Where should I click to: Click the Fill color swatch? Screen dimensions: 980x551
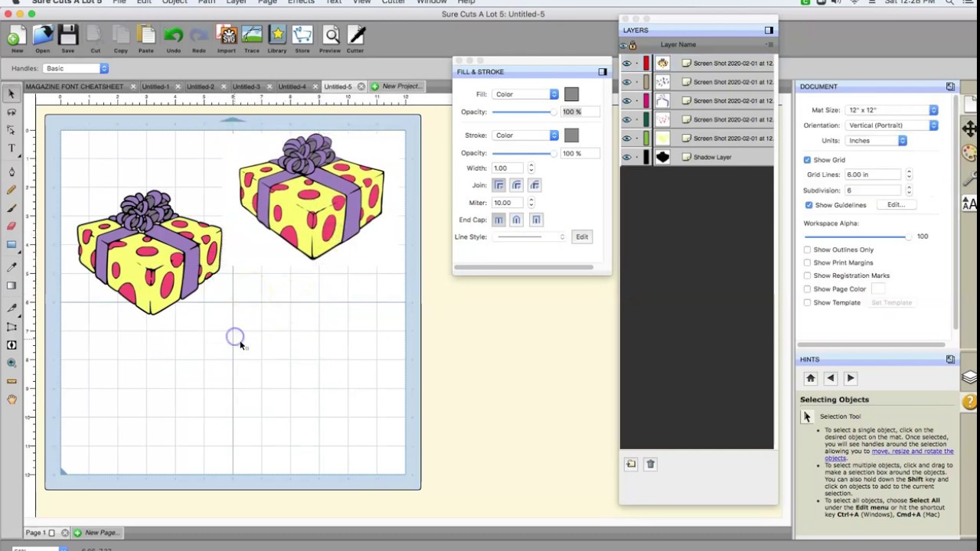coord(571,94)
